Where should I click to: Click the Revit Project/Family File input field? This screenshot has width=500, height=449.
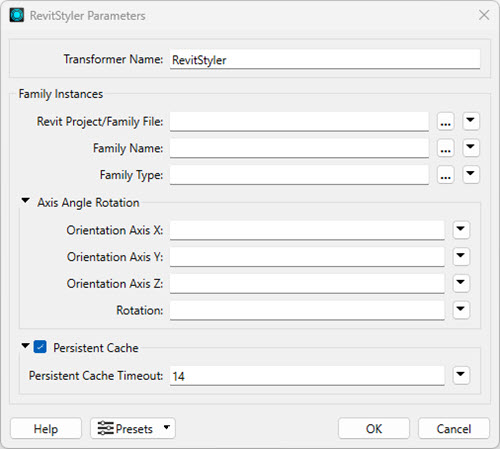pos(299,121)
